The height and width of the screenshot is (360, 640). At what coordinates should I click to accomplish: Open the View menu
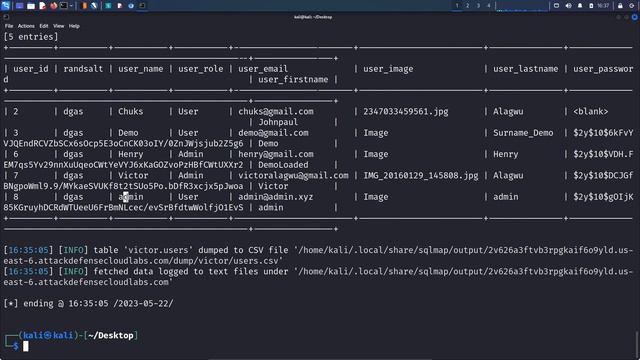58,26
